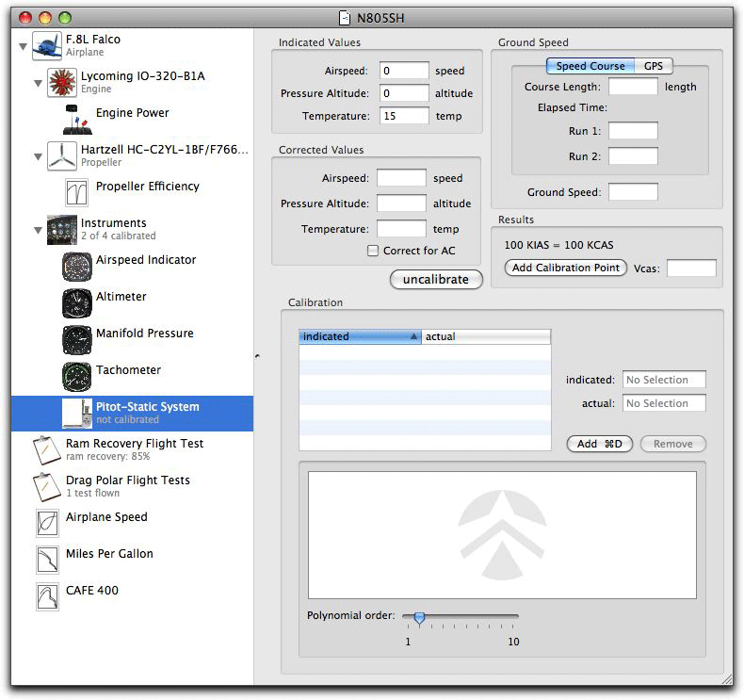Open the Propeller Efficiency graph icon
The width and height of the screenshot is (744, 700).
(76, 192)
